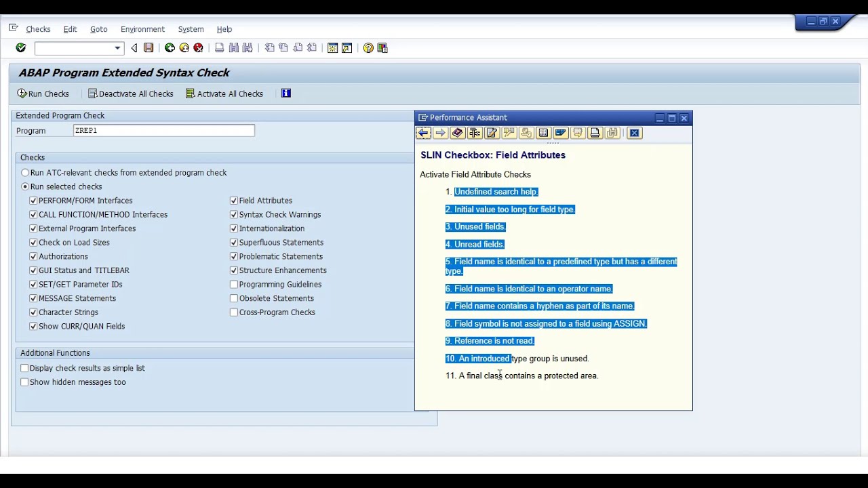Open the System menu

point(191,29)
